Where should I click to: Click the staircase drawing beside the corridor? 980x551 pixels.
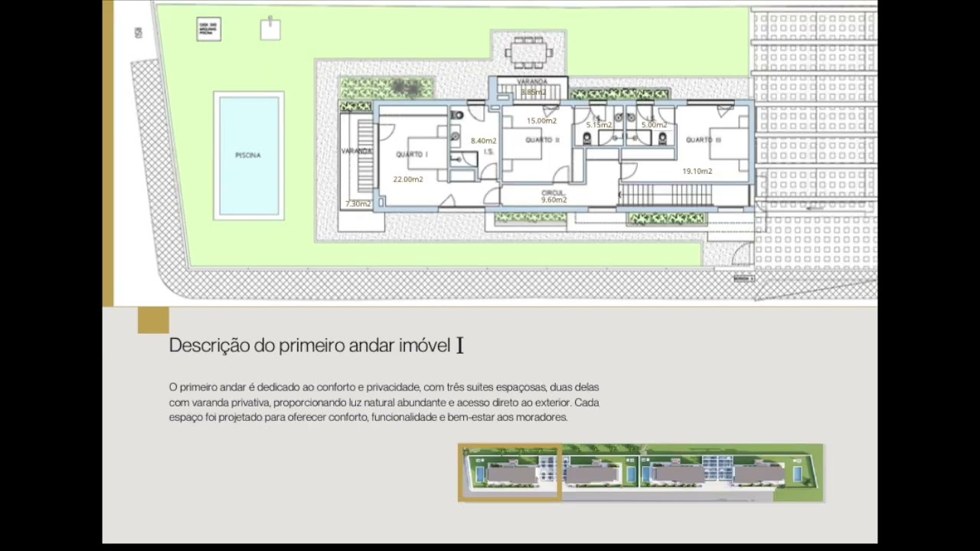pos(666,194)
